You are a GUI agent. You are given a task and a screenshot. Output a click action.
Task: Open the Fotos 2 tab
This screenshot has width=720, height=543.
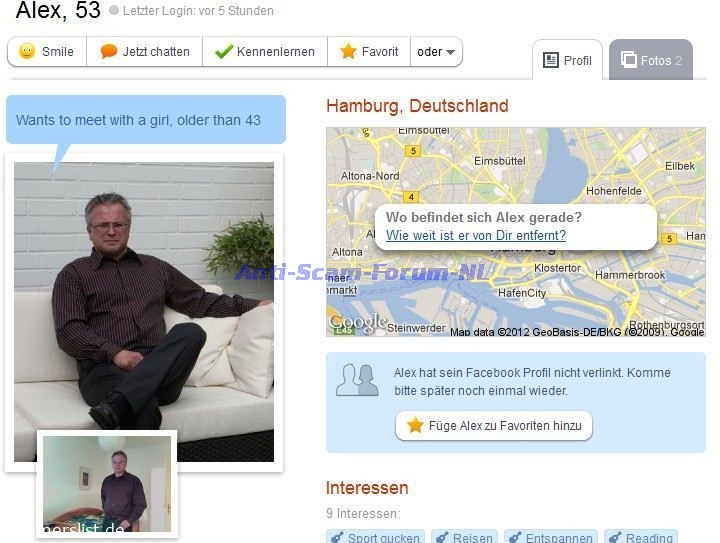point(651,60)
